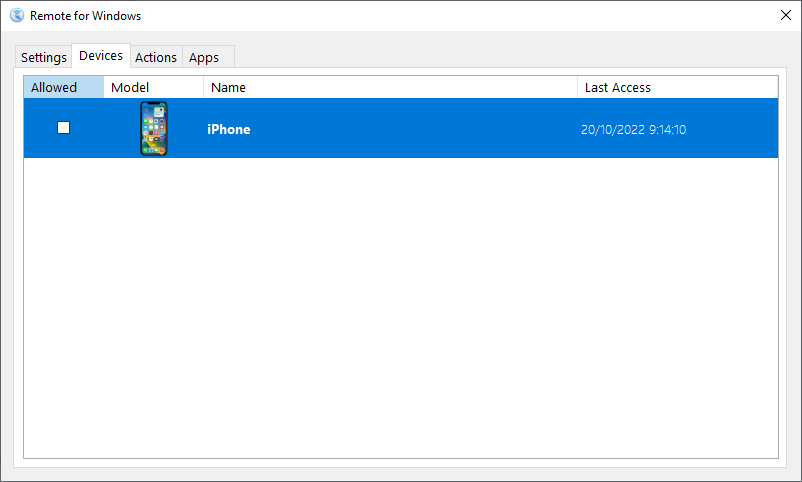Tick the Allowed checkbox for iPhone
Viewport: 802px width, 482px height.
pyautogui.click(x=64, y=128)
